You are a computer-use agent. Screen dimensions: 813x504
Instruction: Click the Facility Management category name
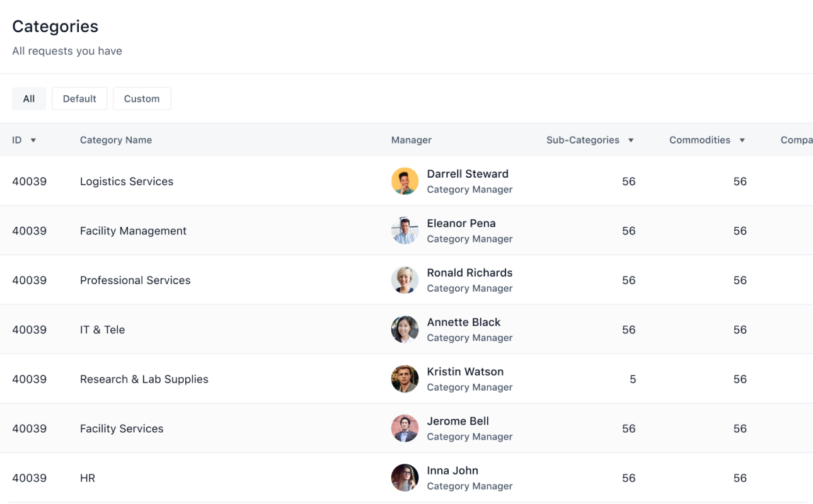click(x=133, y=231)
